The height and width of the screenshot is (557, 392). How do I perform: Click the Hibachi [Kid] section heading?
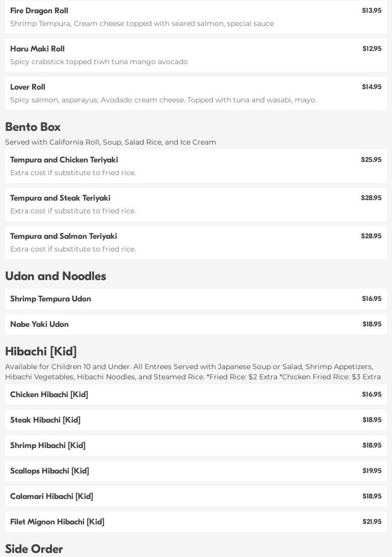41,351
